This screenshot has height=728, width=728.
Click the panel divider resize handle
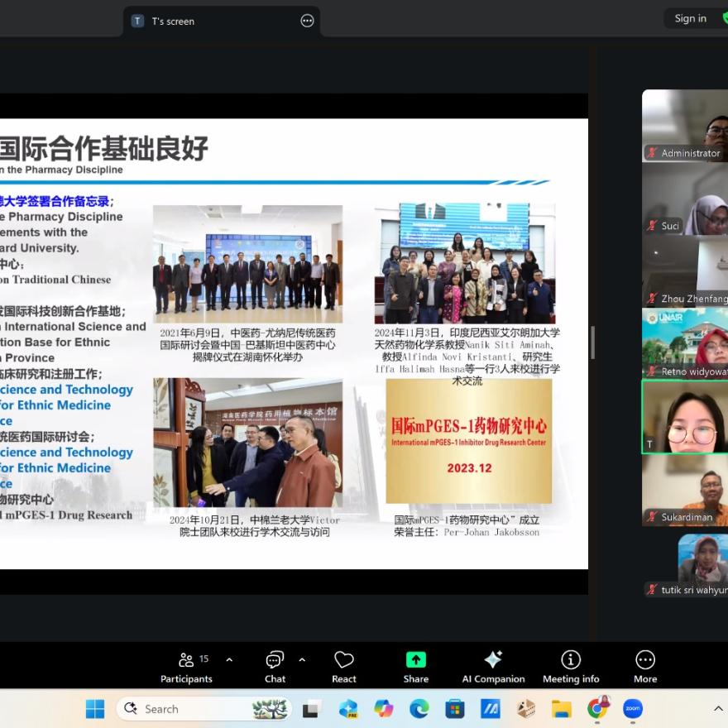[x=592, y=342]
